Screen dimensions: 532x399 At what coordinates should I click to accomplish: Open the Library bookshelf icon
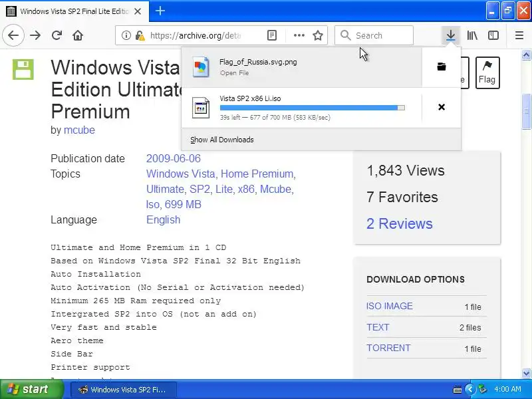point(472,35)
